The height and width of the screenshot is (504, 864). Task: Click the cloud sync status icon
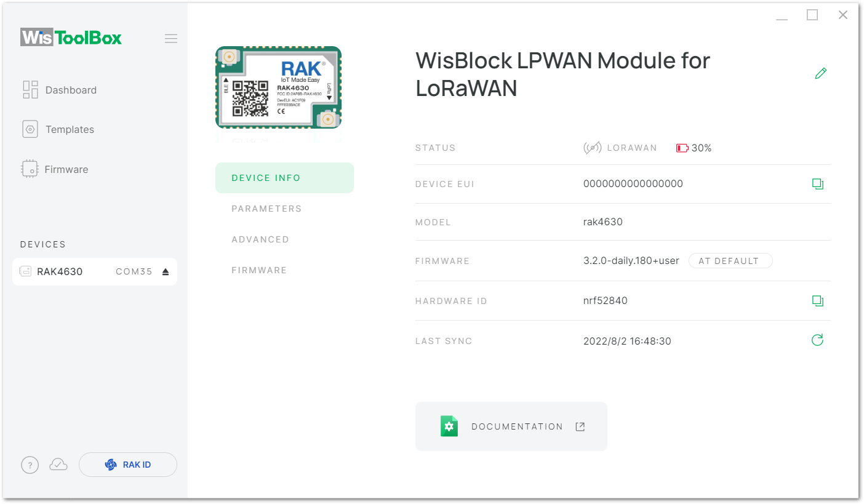tap(58, 465)
